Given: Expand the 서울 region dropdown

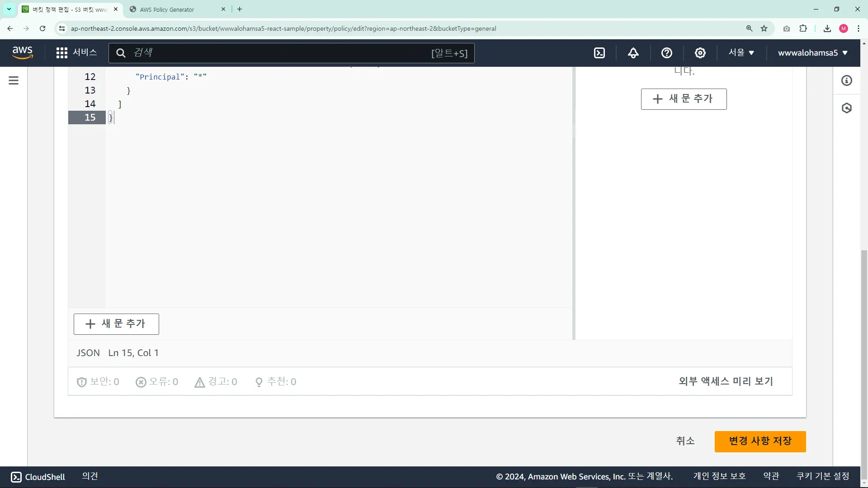Looking at the screenshot, I should click(741, 53).
